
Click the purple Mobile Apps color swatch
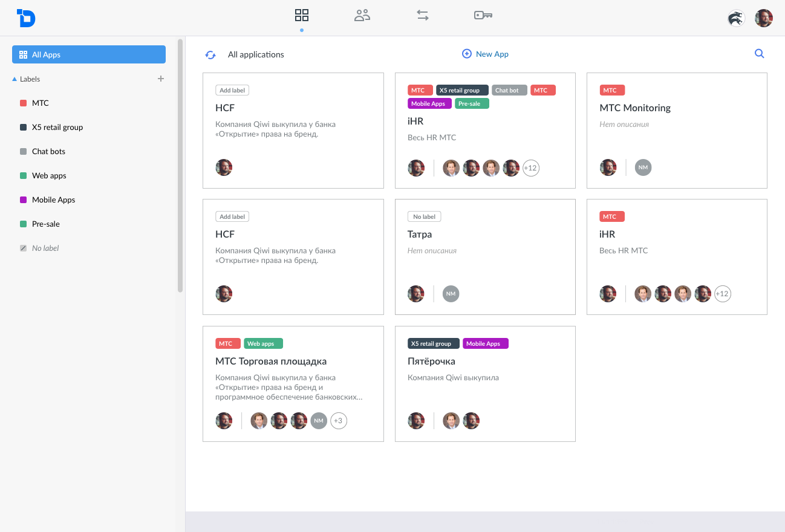(23, 200)
